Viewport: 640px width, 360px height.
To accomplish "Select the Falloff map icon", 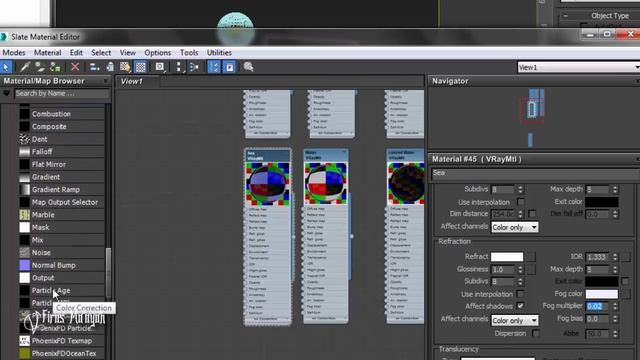I will click(x=24, y=152).
